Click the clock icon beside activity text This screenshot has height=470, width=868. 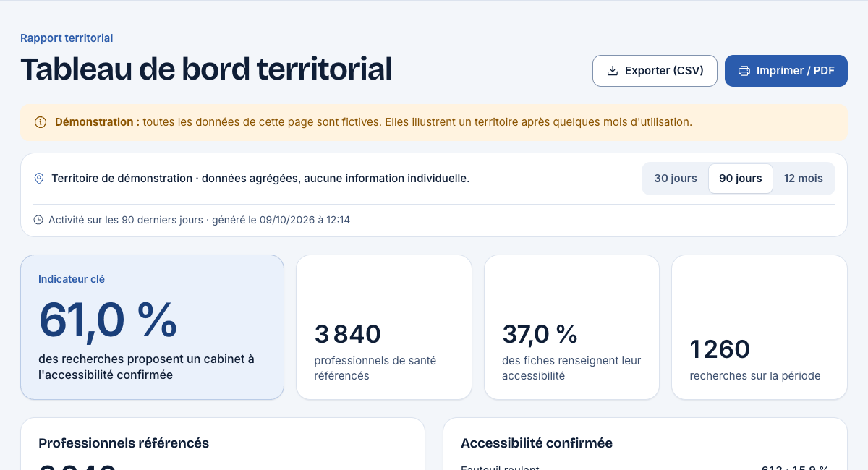tap(38, 220)
